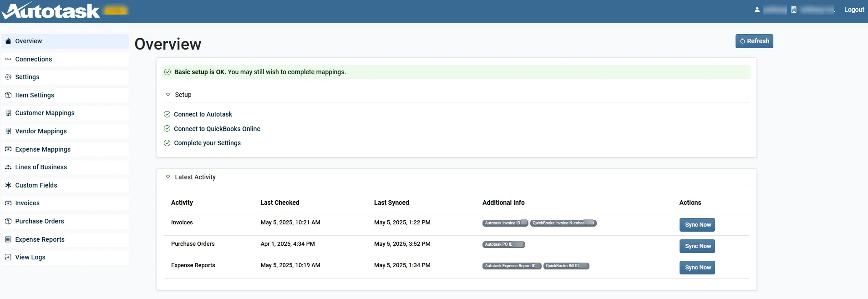Click the View Logs icon

tap(8, 257)
